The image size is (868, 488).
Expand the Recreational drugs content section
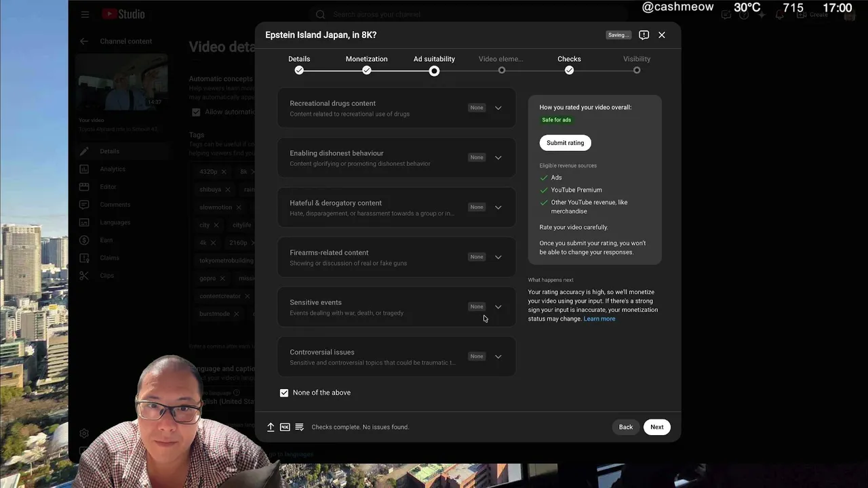click(498, 108)
